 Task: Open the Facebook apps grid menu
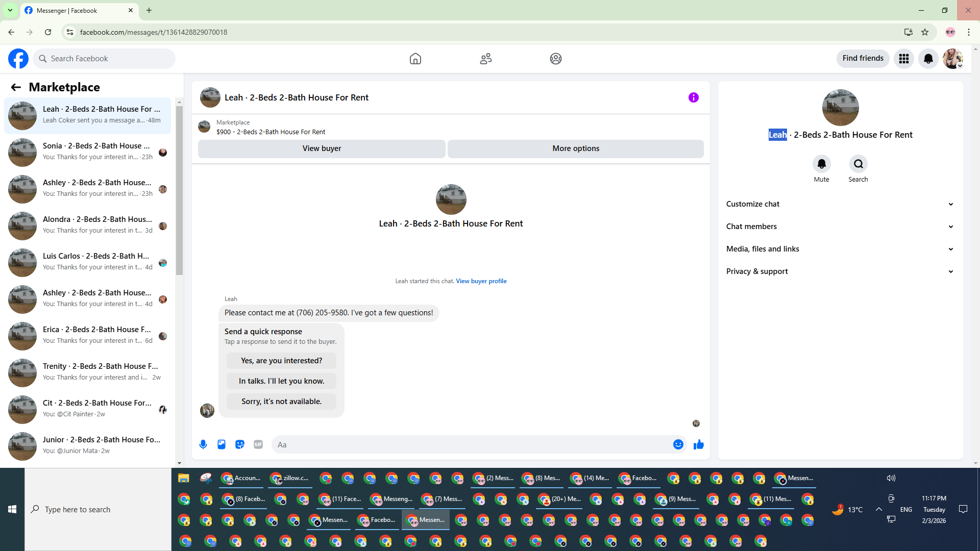pyautogui.click(x=904, y=59)
